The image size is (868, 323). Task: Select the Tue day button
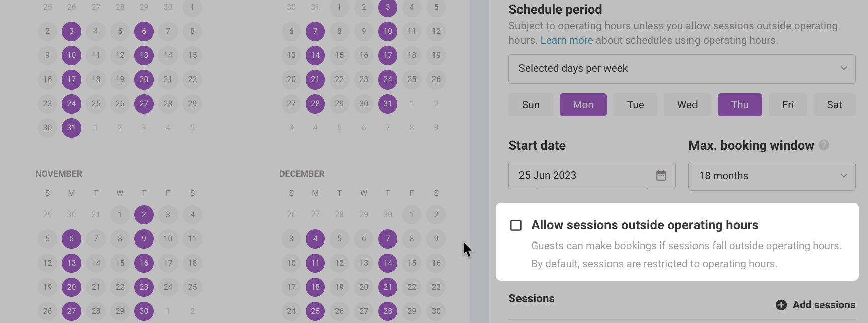[635, 105]
